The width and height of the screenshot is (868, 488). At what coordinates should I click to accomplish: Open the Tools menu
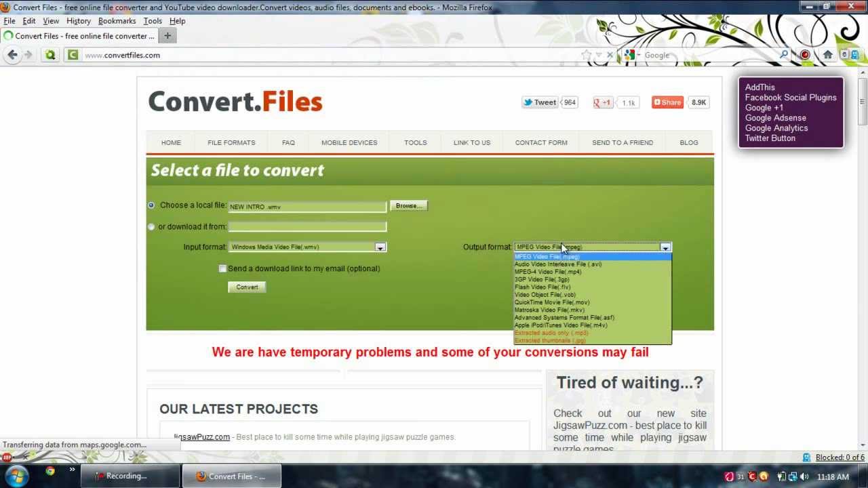(153, 21)
